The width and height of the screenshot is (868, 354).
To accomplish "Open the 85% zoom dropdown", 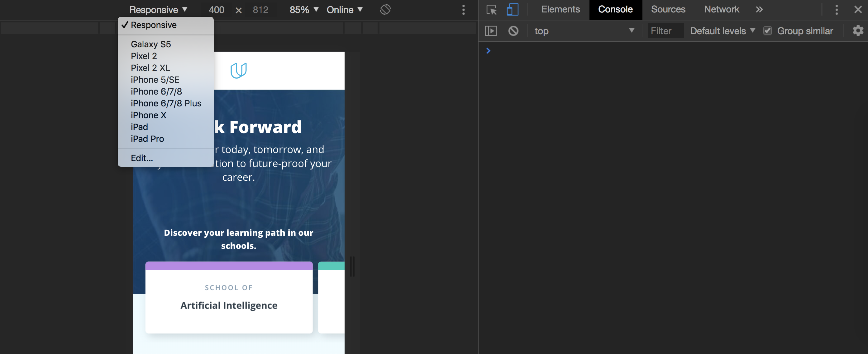I will pyautogui.click(x=303, y=10).
